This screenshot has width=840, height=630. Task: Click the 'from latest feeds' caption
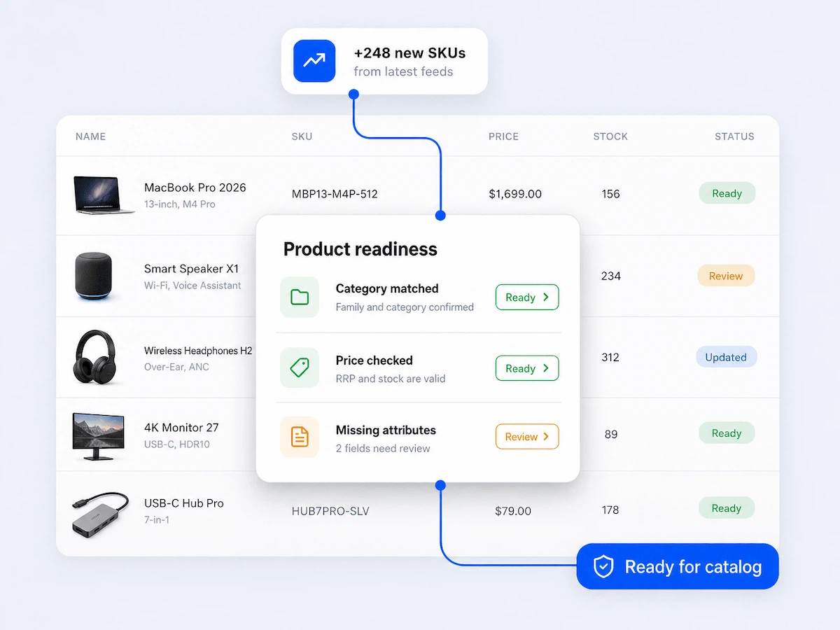coord(403,71)
